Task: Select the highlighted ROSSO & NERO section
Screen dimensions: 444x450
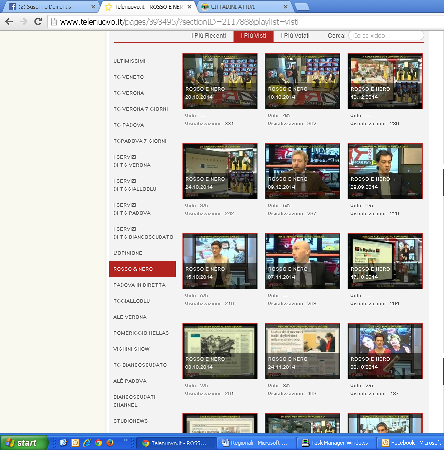Action: point(142,269)
